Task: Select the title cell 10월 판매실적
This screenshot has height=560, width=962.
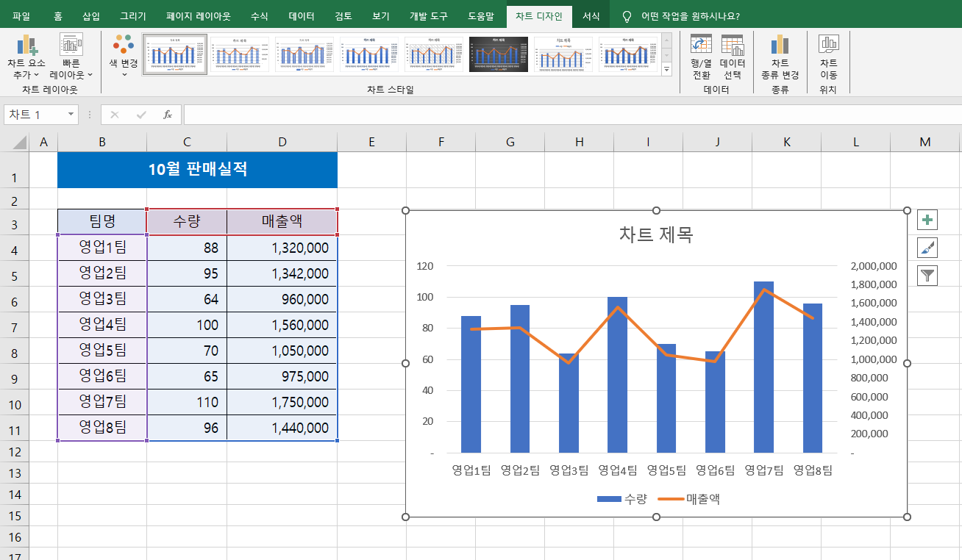Action: point(197,170)
